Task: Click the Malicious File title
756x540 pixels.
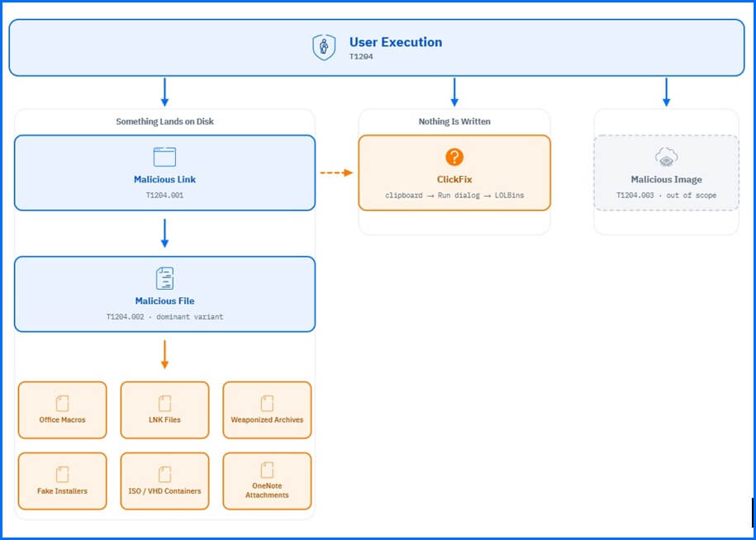Action: point(164,301)
